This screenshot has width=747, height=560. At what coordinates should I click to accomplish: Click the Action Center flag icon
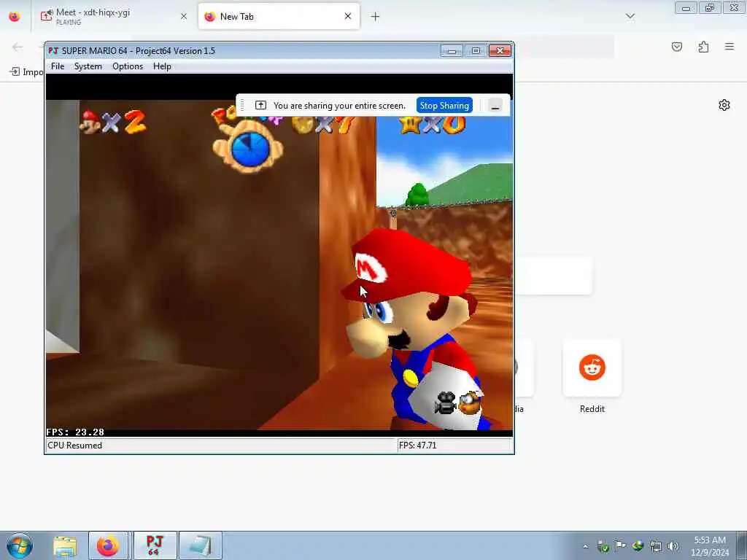[620, 546]
